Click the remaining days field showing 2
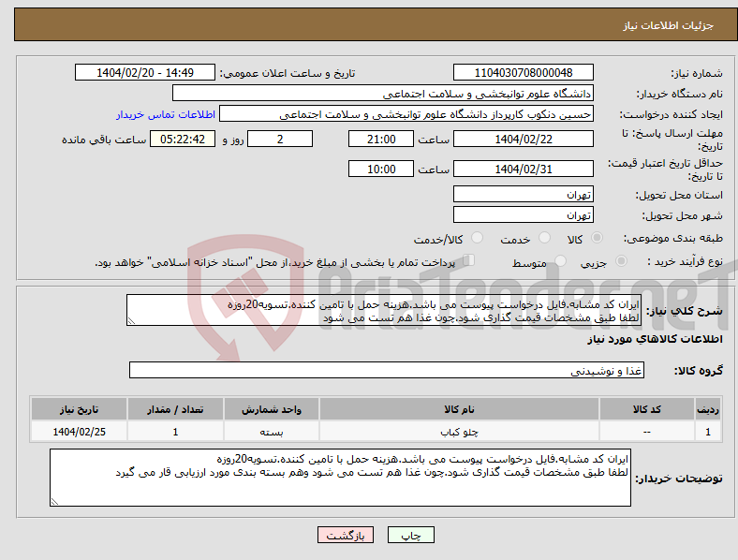Screen dimensions: 738x560 pos(280,139)
